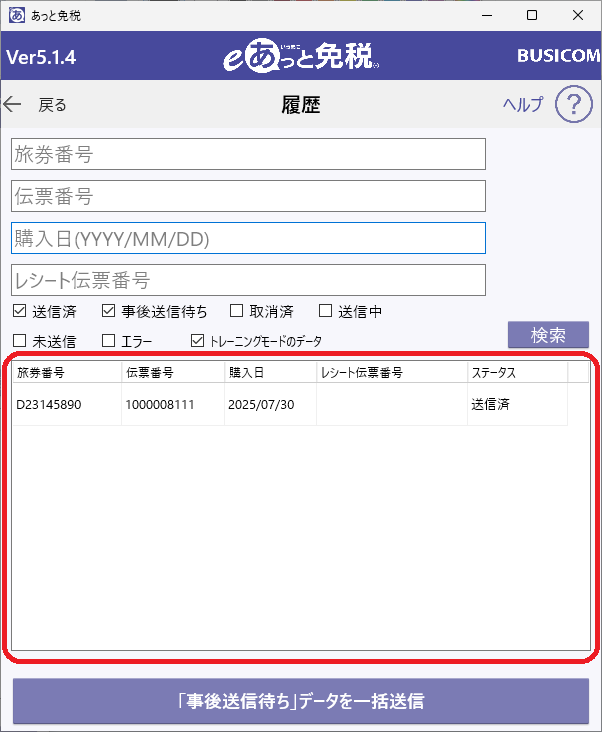The height and width of the screenshot is (732, 602).
Task: Focus the 伝票番号 slip number field
Action: 248,196
